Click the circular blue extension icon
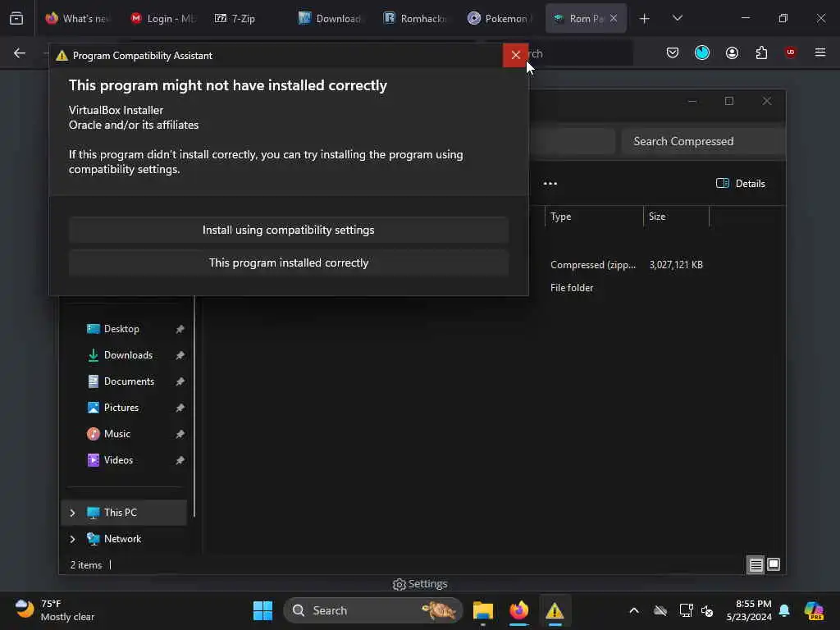The width and height of the screenshot is (840, 630). tap(702, 52)
